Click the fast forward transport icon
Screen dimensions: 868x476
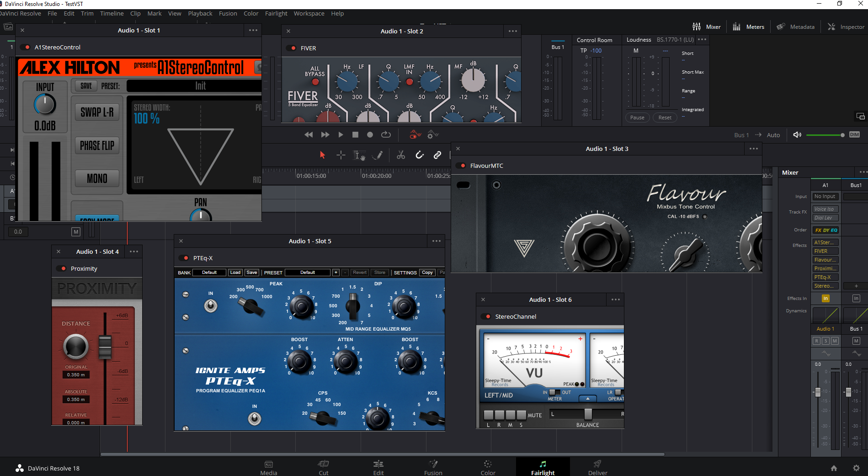[x=325, y=134]
